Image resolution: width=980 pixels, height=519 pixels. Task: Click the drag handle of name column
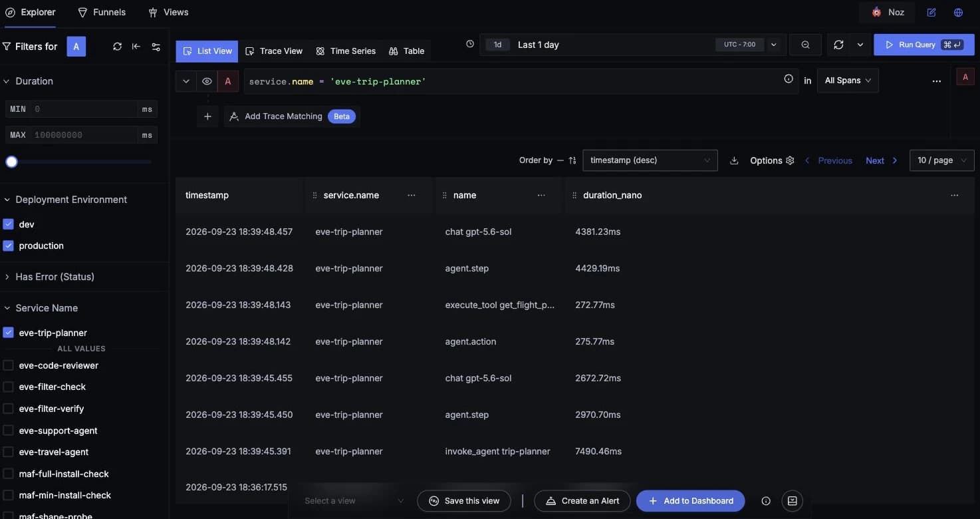445,195
